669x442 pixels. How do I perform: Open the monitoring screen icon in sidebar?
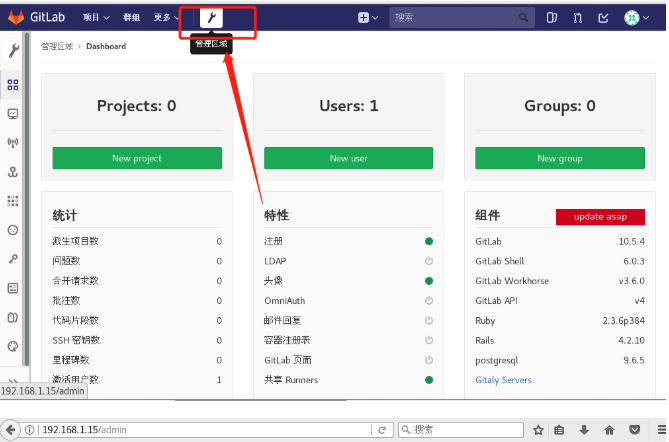click(x=13, y=114)
